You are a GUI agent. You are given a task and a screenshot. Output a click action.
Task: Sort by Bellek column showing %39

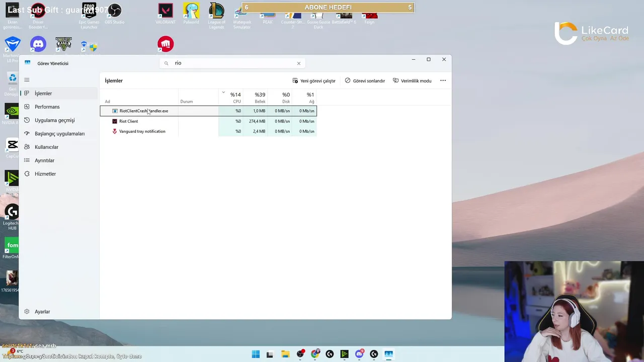tap(255, 98)
